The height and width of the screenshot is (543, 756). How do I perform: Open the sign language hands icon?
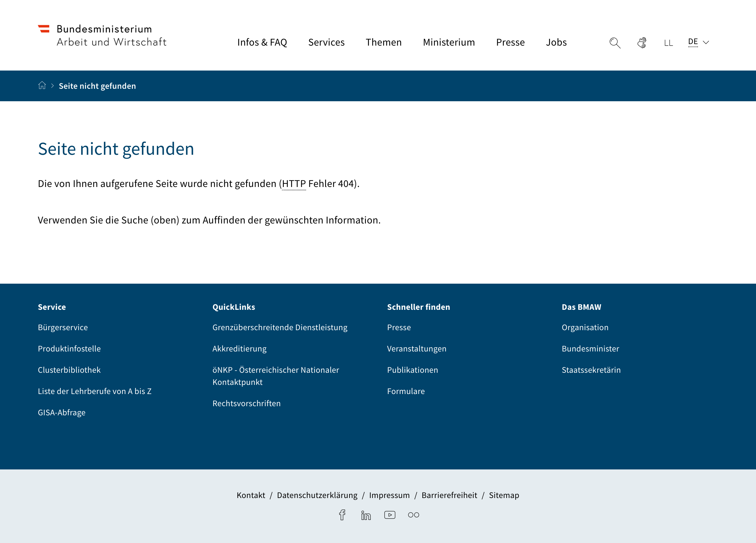(x=642, y=43)
